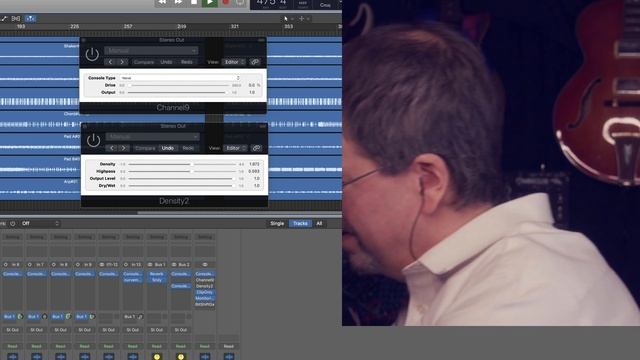Viewport: 640px width, 360px height.
Task: Click the next preset arrow in Channel9
Action: pyautogui.click(x=122, y=62)
